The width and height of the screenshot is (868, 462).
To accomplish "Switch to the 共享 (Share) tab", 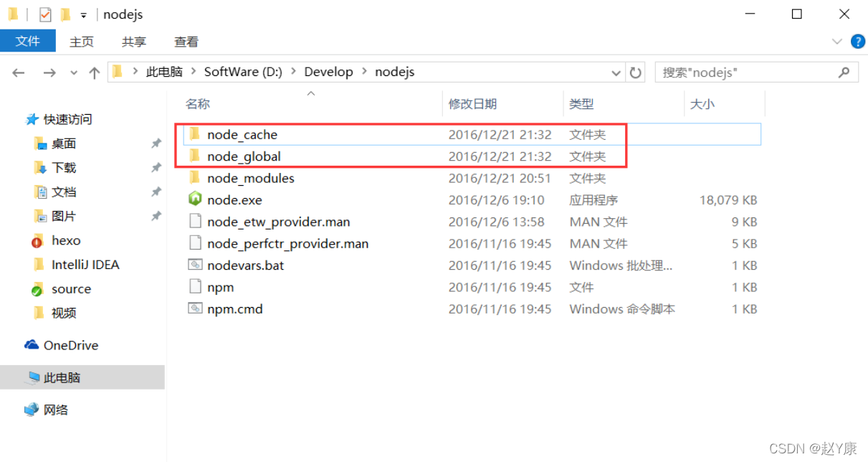I will (134, 42).
